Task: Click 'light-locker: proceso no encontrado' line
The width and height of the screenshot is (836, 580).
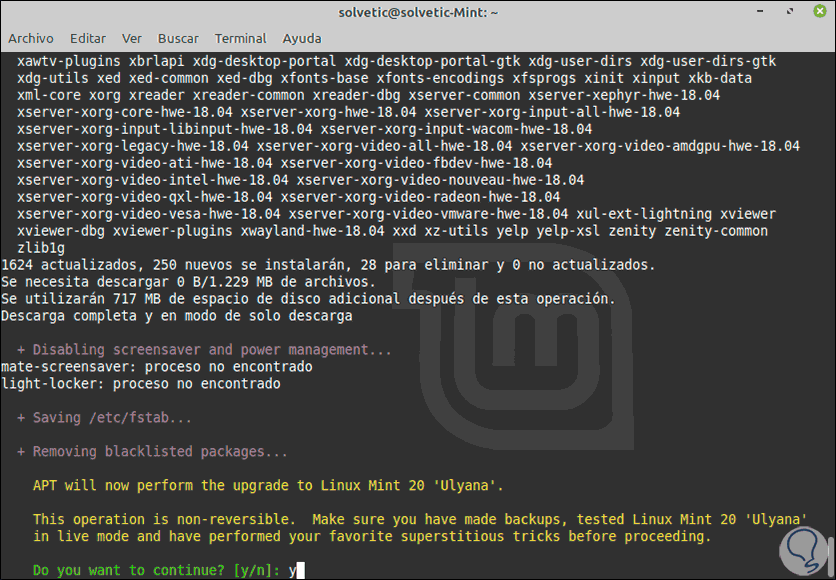Action: (x=141, y=384)
